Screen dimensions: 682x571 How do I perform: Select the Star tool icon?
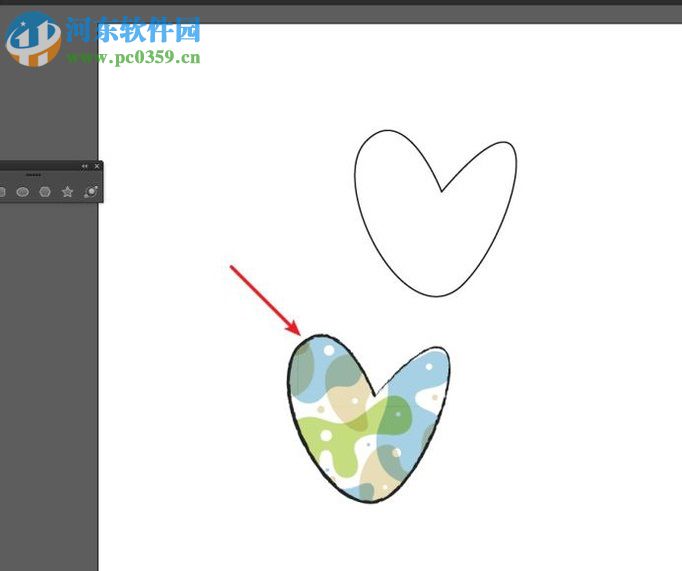pyautogui.click(x=67, y=191)
